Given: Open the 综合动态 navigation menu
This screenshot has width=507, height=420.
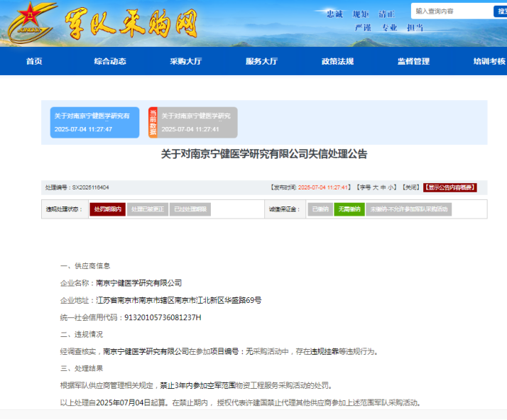Looking at the screenshot, I should (x=110, y=61).
